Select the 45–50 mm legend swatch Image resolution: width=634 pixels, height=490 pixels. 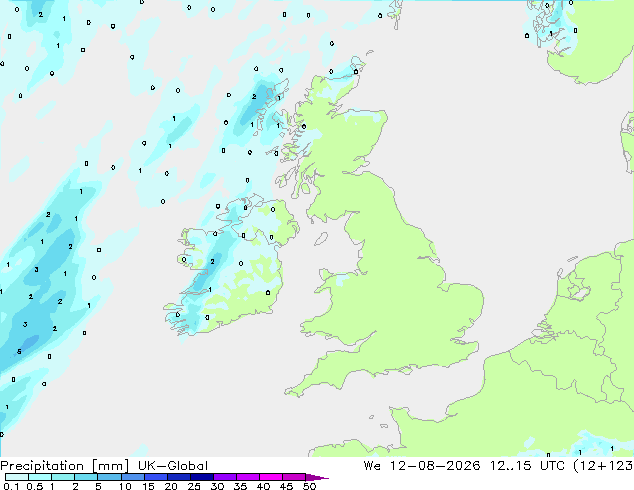coord(294,477)
